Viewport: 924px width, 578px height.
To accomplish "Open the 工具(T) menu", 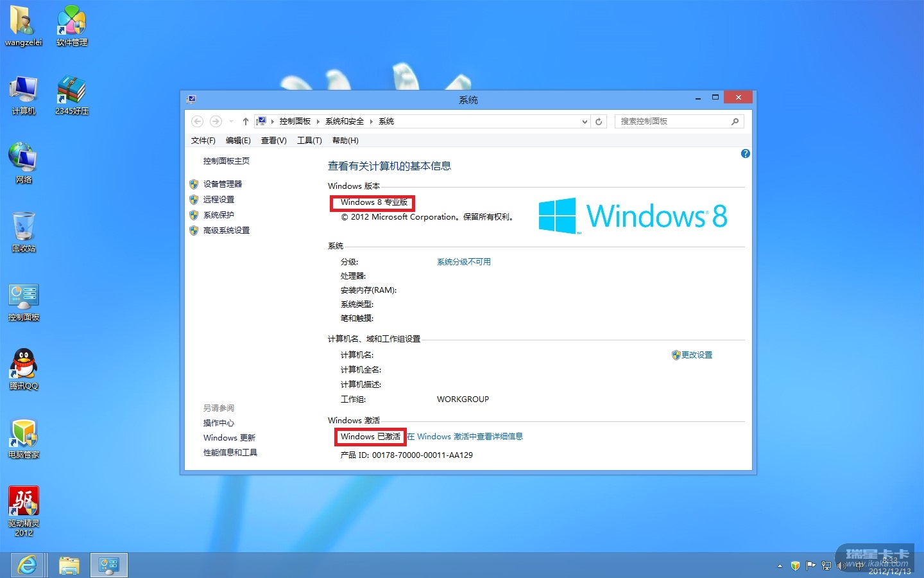I will coord(309,141).
